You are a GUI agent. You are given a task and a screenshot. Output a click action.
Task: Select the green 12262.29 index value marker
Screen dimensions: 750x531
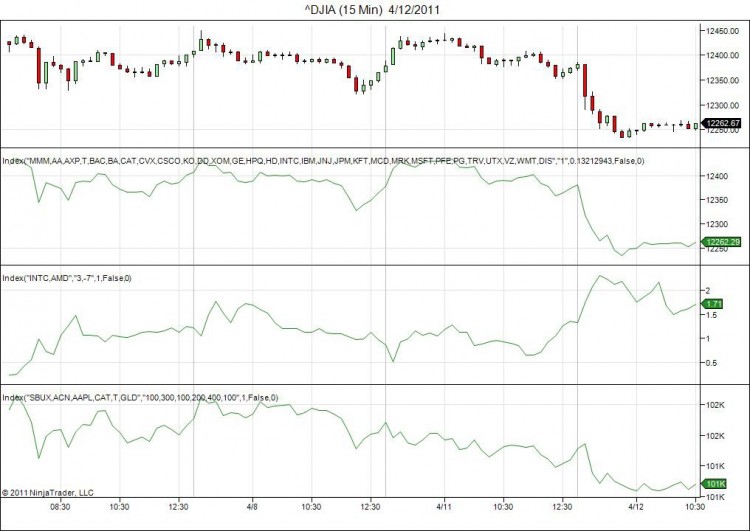coord(721,242)
